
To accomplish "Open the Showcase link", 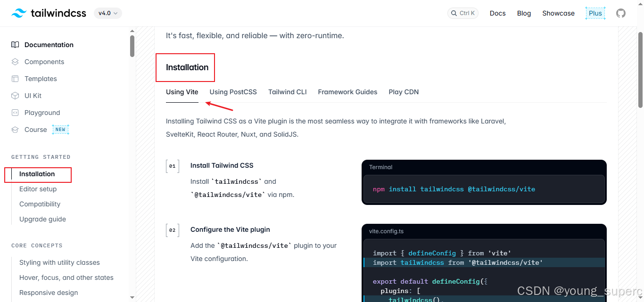I will coord(558,13).
